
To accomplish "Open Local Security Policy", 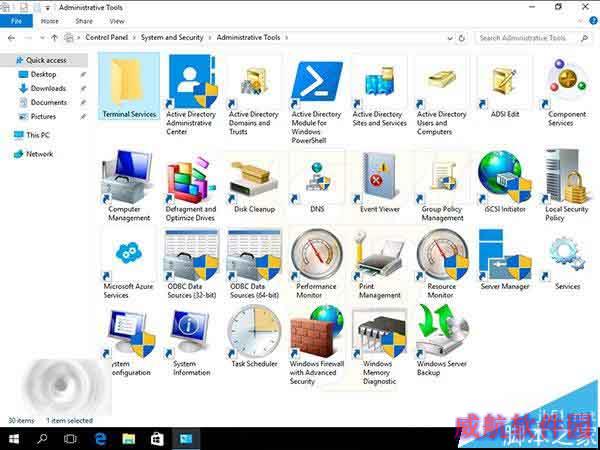I will click(x=567, y=186).
